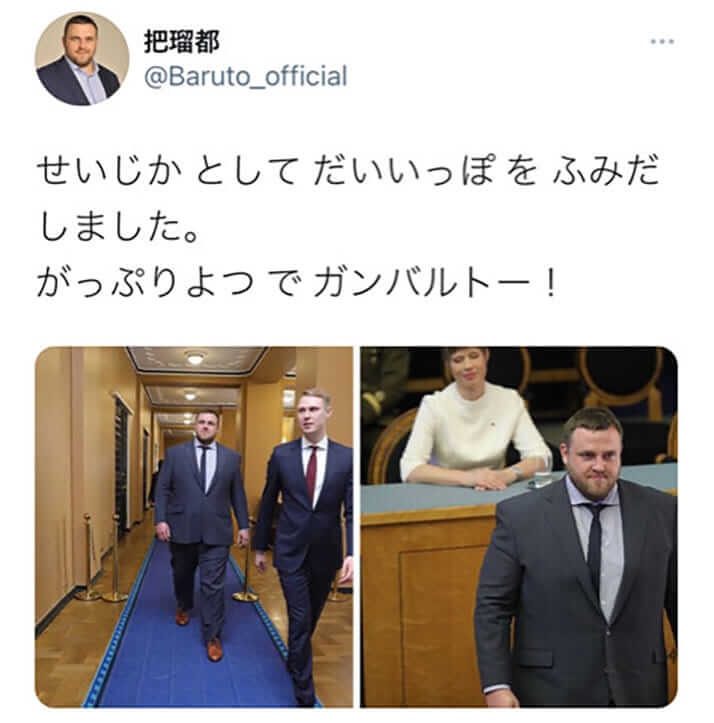
Task: Open the left hallway photo thumbnail
Action: tap(194, 527)
